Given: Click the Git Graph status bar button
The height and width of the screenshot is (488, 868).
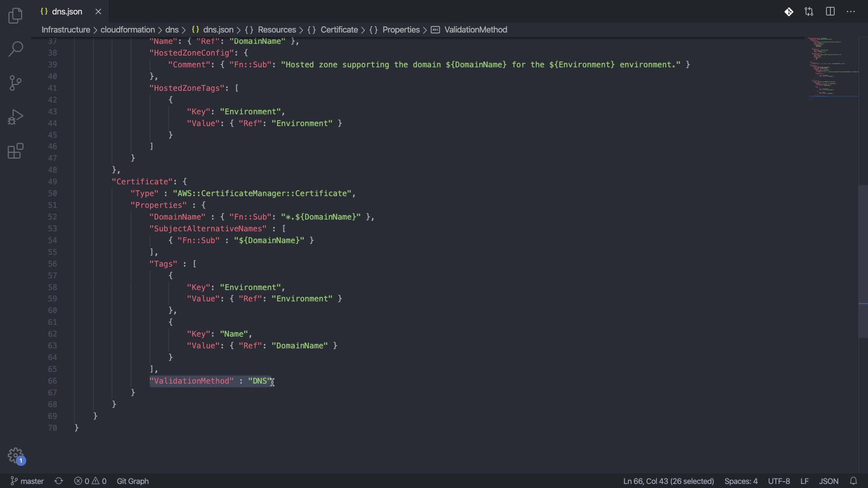Looking at the screenshot, I should point(132,481).
